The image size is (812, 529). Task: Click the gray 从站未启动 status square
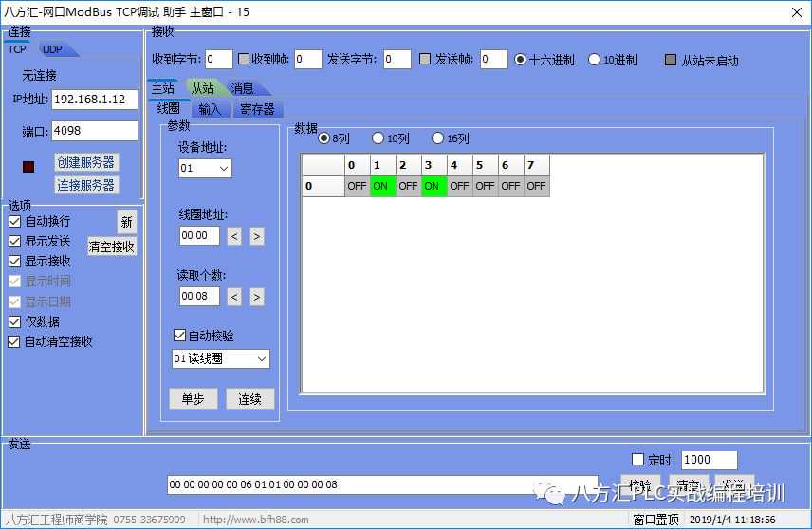(x=671, y=60)
